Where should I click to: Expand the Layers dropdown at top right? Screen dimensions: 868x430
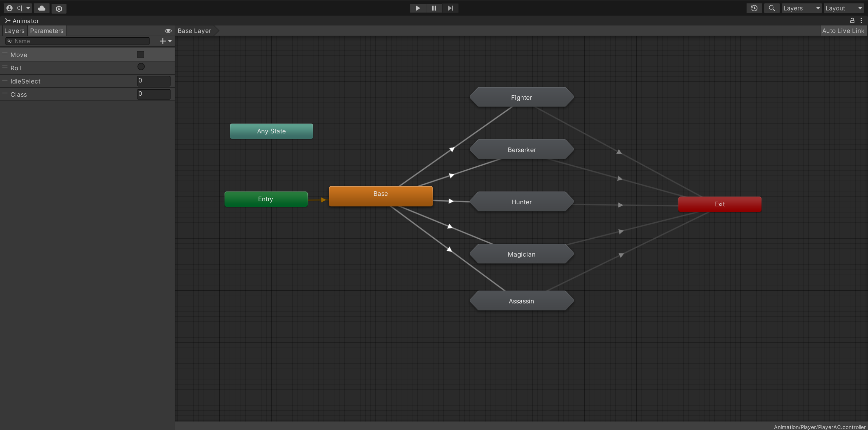tap(801, 8)
